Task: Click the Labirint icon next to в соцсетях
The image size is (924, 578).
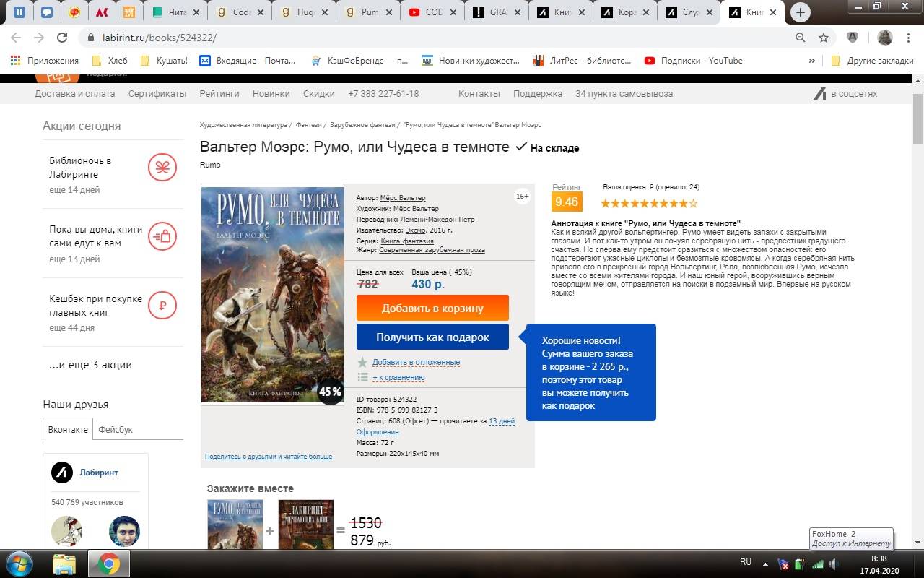Action: tap(820, 93)
